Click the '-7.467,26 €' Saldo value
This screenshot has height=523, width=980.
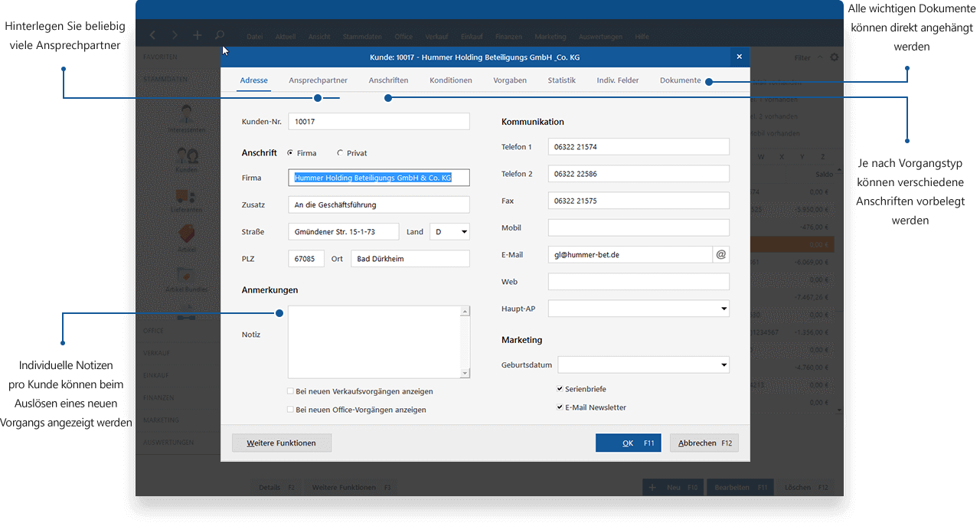[x=810, y=297]
